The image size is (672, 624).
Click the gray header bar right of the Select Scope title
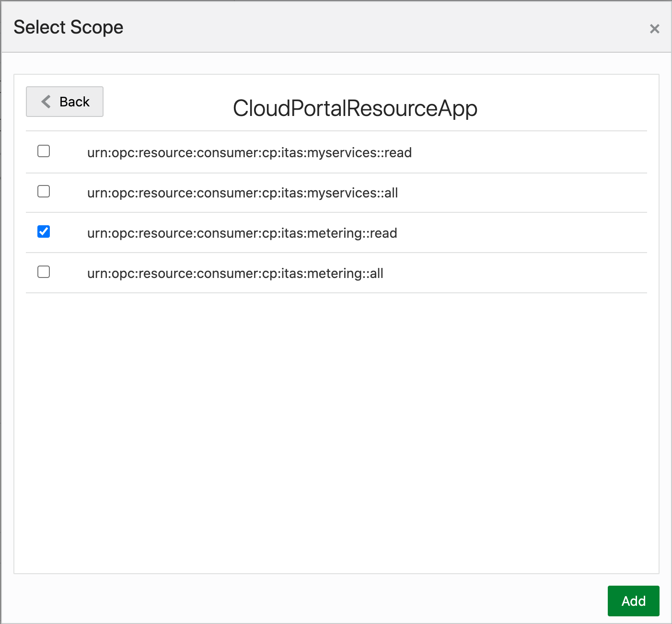coord(383,27)
